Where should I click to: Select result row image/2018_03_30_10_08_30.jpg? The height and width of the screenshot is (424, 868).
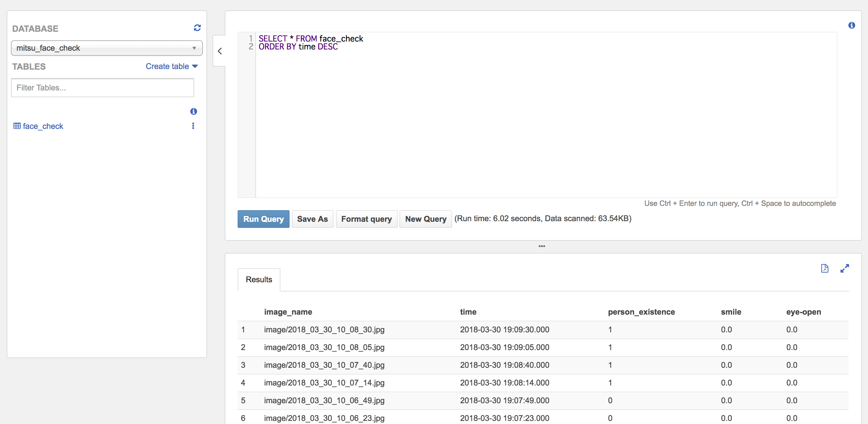pyautogui.click(x=324, y=330)
